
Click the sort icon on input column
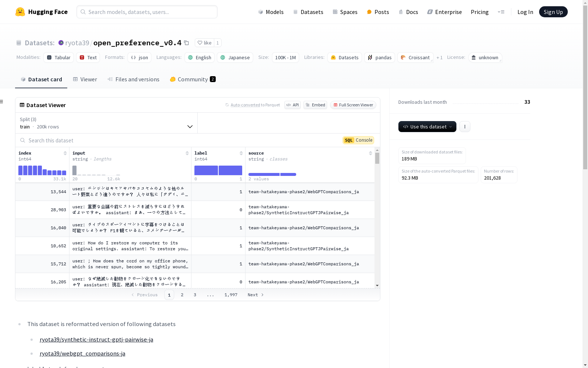pyautogui.click(x=187, y=153)
